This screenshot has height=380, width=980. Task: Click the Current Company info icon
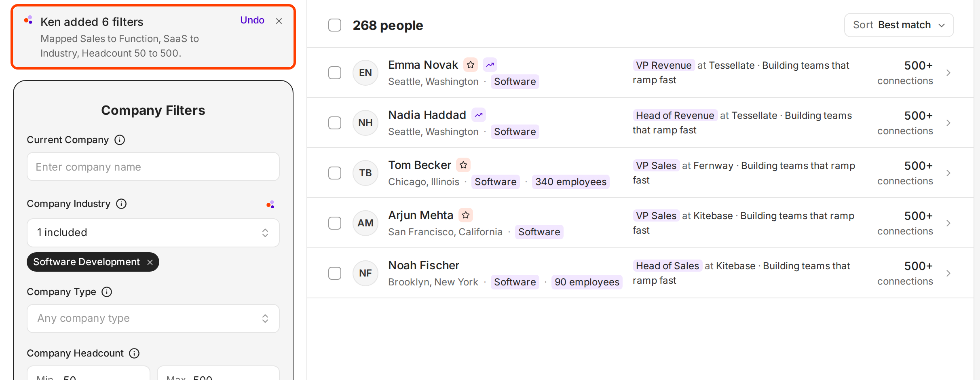tap(120, 140)
